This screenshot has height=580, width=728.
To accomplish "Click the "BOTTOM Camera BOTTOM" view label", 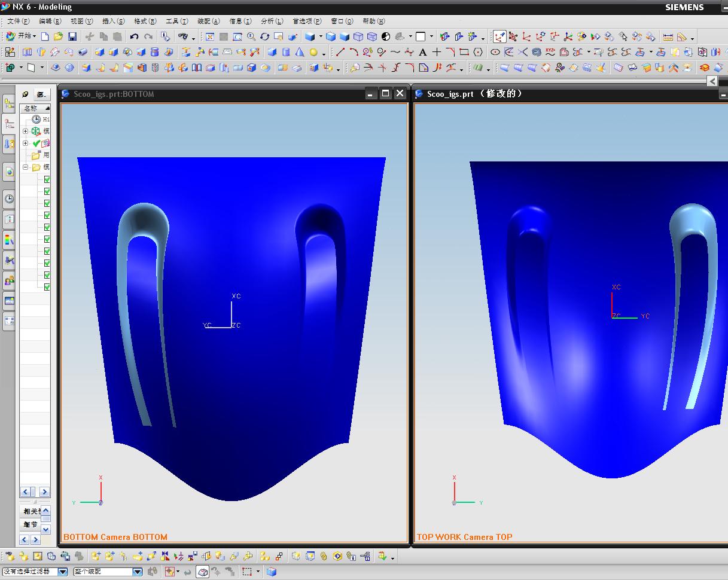I will (115, 537).
